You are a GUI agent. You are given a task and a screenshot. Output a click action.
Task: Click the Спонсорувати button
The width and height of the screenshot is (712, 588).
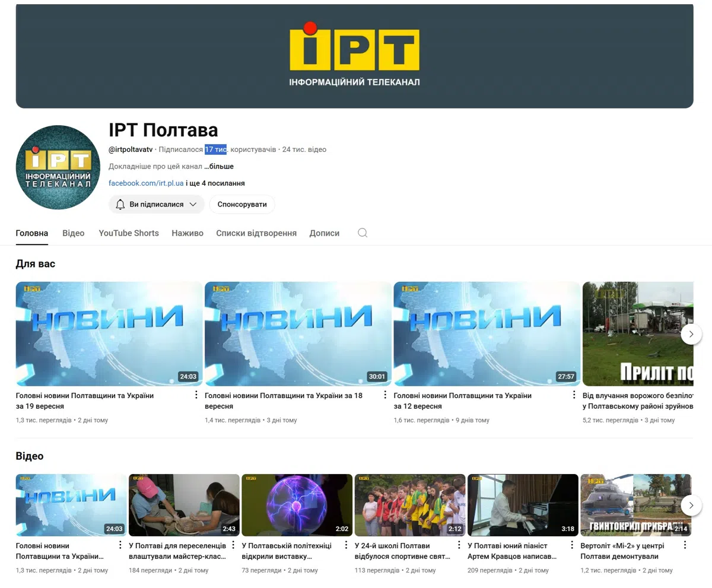(242, 204)
